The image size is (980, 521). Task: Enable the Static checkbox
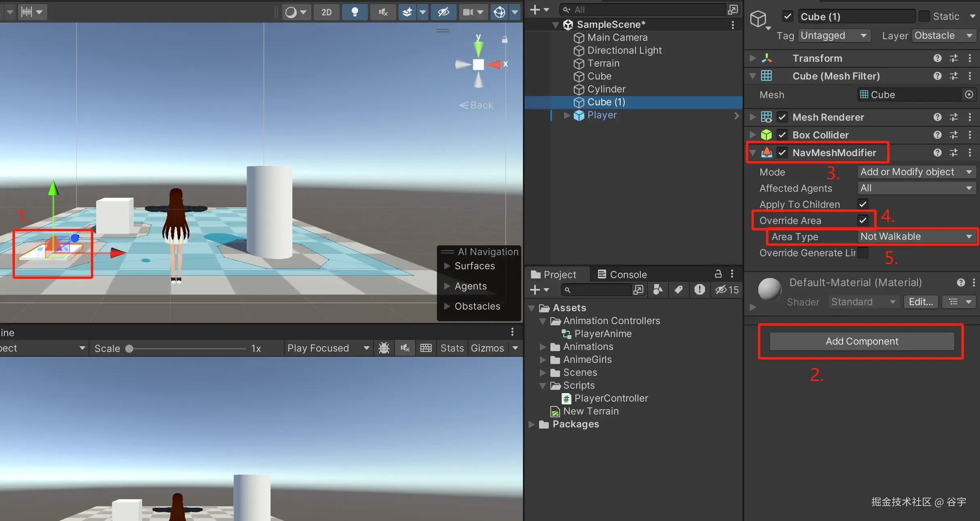pos(924,17)
